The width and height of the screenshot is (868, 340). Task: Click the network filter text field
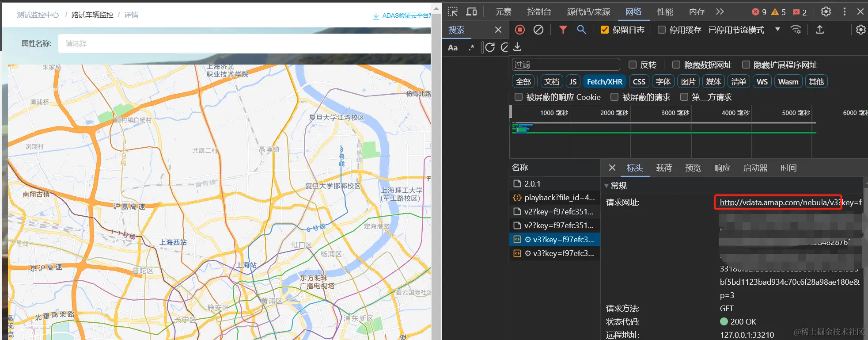point(566,65)
